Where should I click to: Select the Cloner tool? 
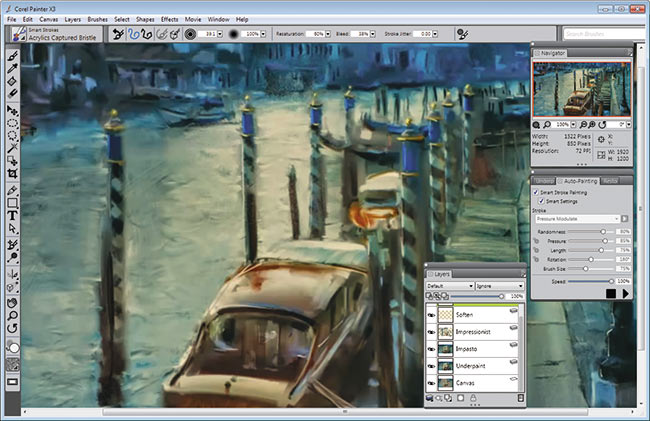pyautogui.click(x=12, y=245)
